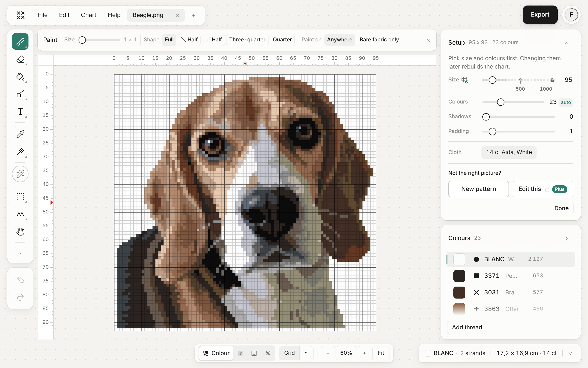Select the Shape drawing tool
Viewport: 588px width, 368px height.
click(x=20, y=94)
